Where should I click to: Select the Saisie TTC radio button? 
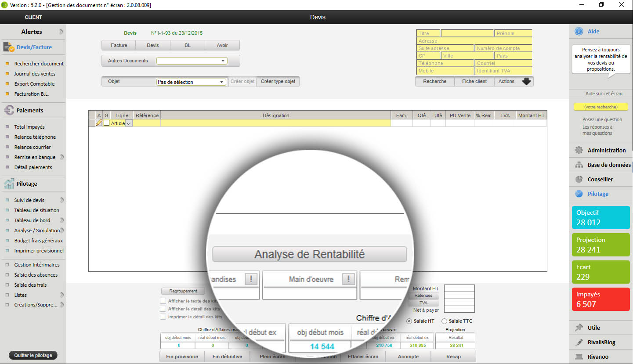click(445, 321)
